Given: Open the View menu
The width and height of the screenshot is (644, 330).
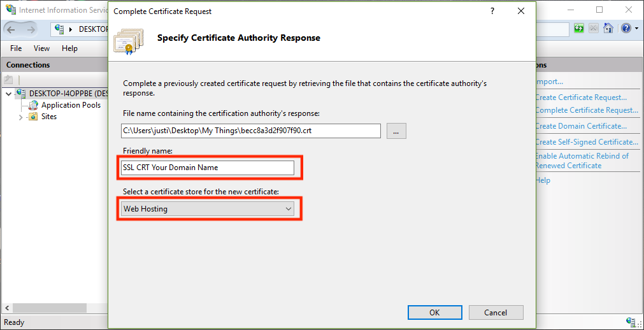Looking at the screenshot, I should tap(41, 48).
